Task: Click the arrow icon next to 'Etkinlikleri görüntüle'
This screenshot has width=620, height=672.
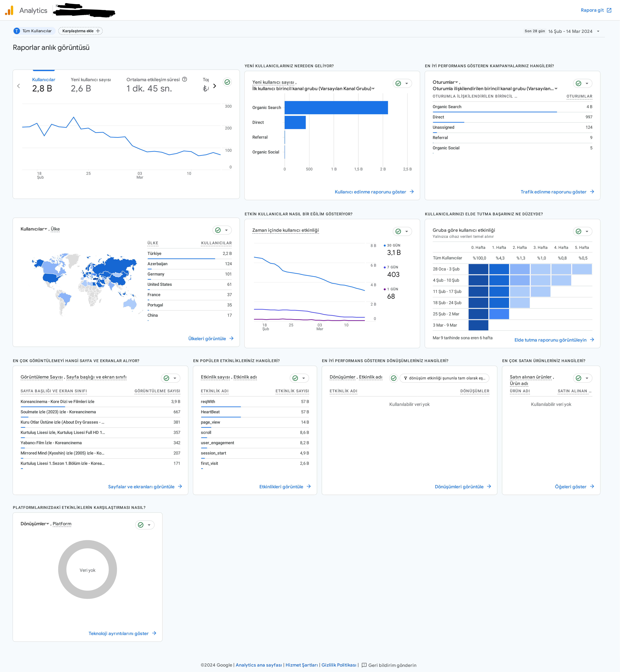Action: coord(309,487)
